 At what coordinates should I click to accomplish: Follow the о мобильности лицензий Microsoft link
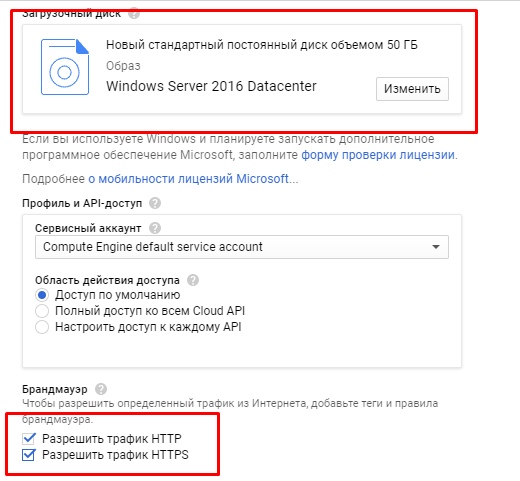(188, 179)
